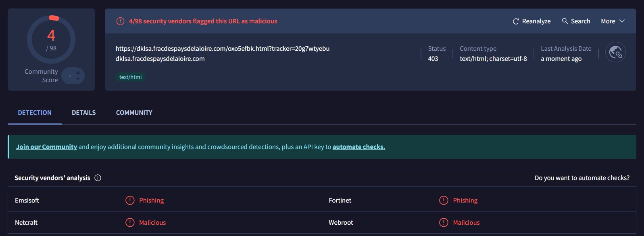Click the Search magnifier icon
Screen dimensions: 644x236
tap(565, 21)
